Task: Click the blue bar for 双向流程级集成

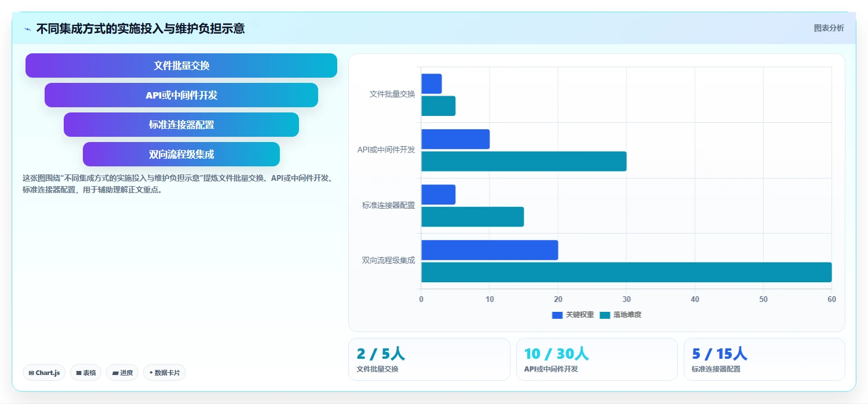Action: [490, 250]
